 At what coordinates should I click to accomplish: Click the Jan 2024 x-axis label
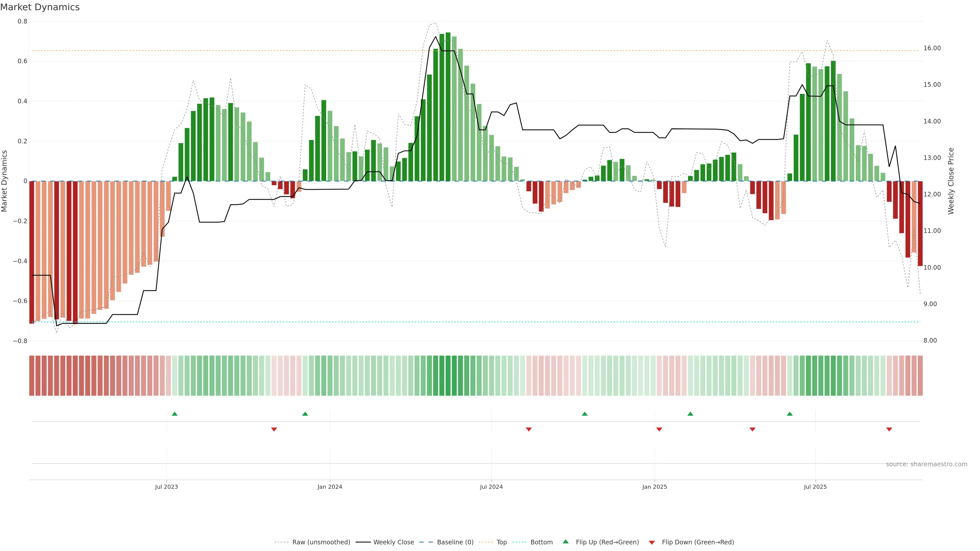tap(330, 487)
